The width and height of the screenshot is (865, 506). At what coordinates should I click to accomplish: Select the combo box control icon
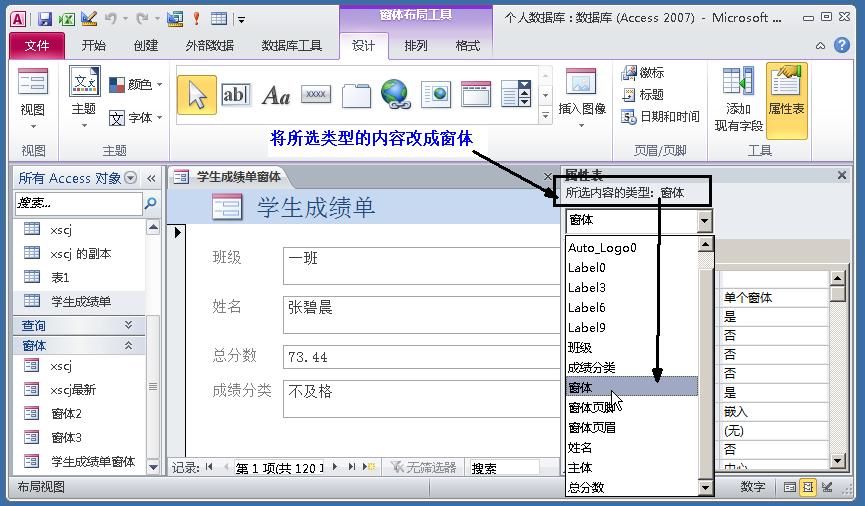pos(516,94)
